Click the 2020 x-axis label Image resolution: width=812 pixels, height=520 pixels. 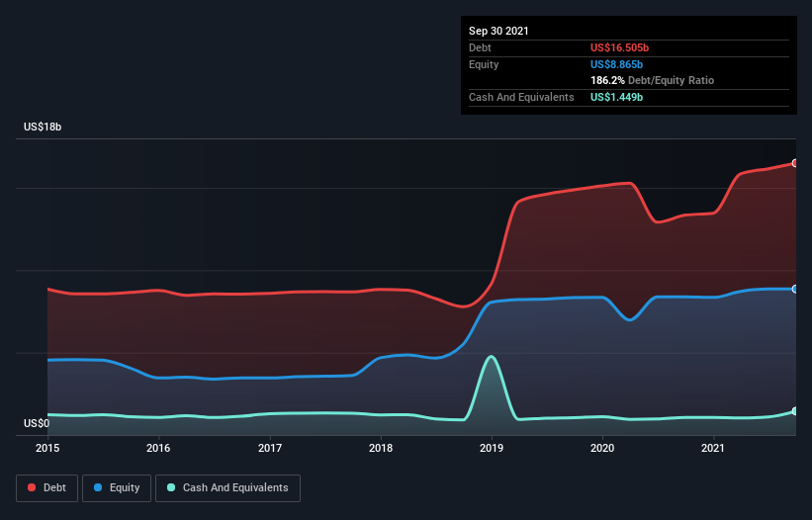coord(602,448)
